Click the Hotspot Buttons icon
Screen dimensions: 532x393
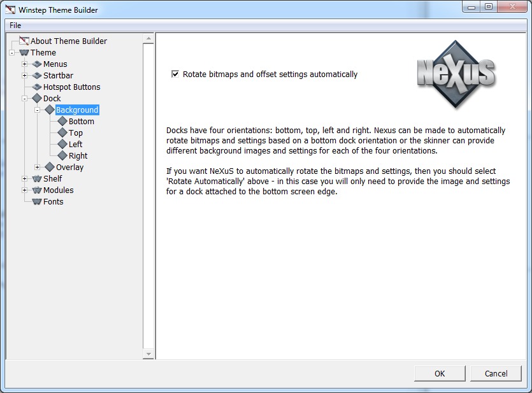click(x=37, y=87)
